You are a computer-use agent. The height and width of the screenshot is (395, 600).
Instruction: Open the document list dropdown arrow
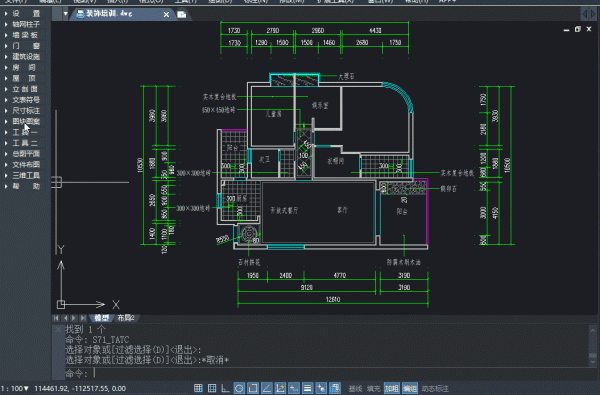coord(65,14)
